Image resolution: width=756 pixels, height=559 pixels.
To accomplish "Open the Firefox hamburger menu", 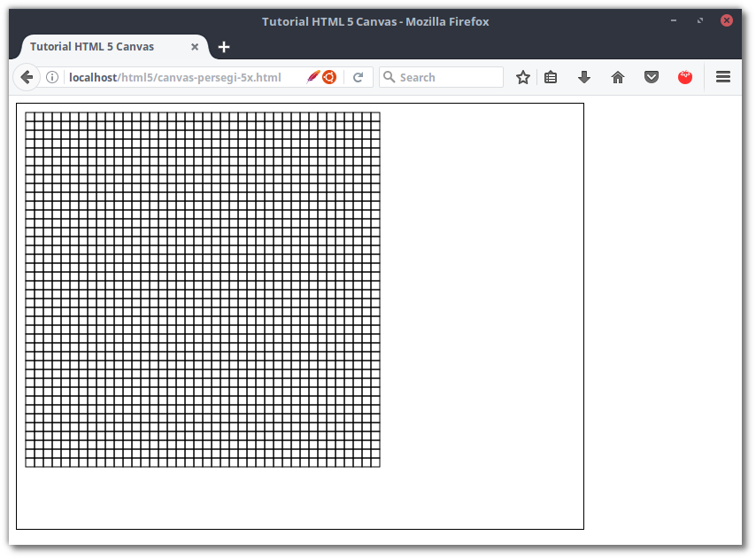I will pyautogui.click(x=723, y=77).
